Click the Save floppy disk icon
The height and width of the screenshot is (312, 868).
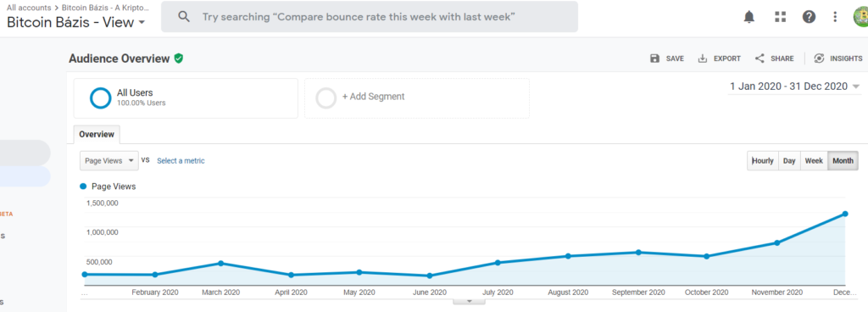pos(655,58)
